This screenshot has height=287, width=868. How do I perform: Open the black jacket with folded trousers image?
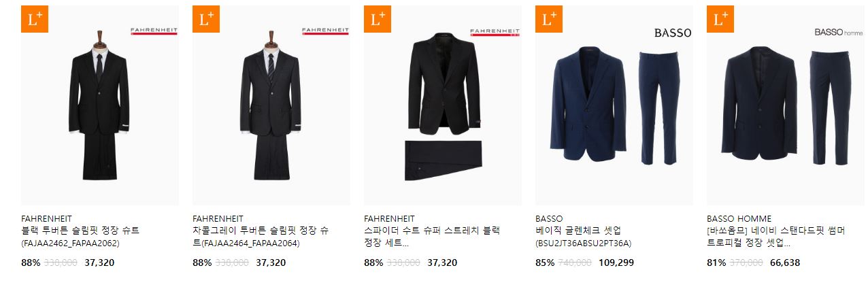point(443,105)
